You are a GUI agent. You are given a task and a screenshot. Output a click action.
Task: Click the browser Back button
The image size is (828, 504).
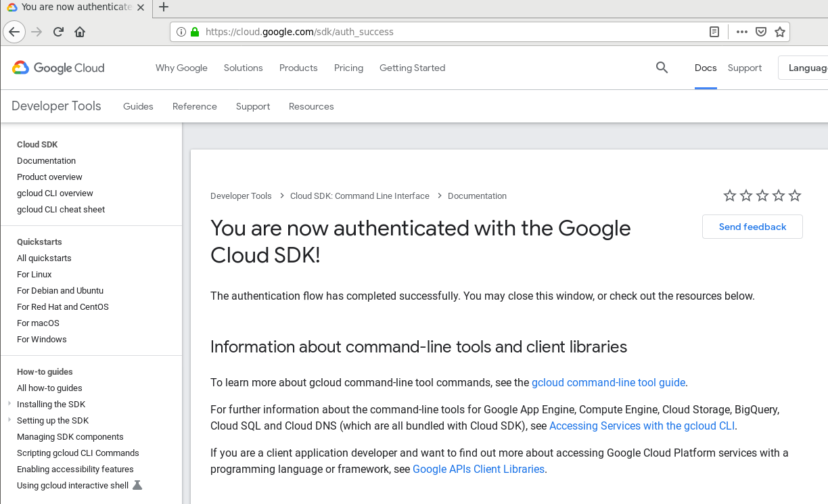[14, 32]
